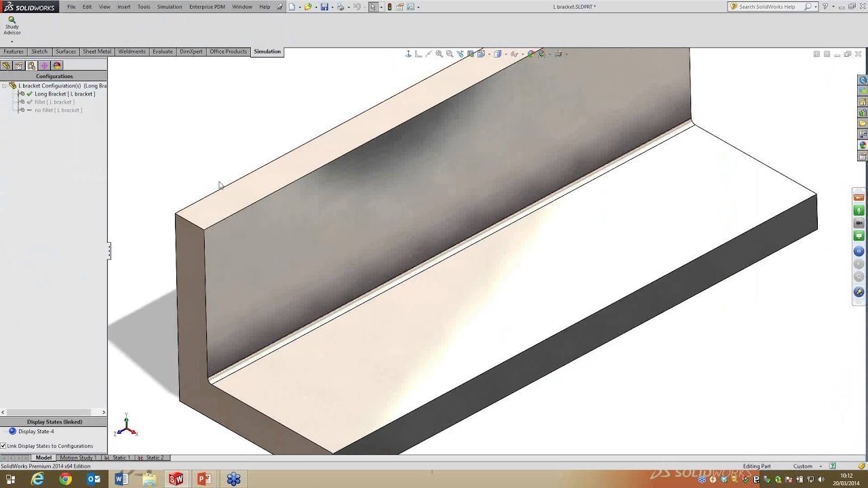Open the Simulation menu
The height and width of the screenshot is (488, 868).
pos(170,7)
